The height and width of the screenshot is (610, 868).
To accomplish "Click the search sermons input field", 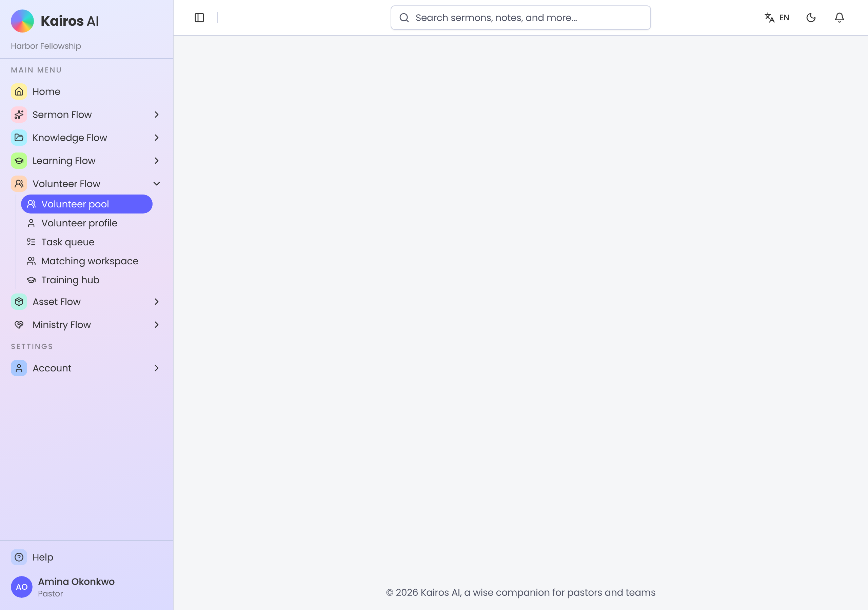I will pyautogui.click(x=520, y=18).
